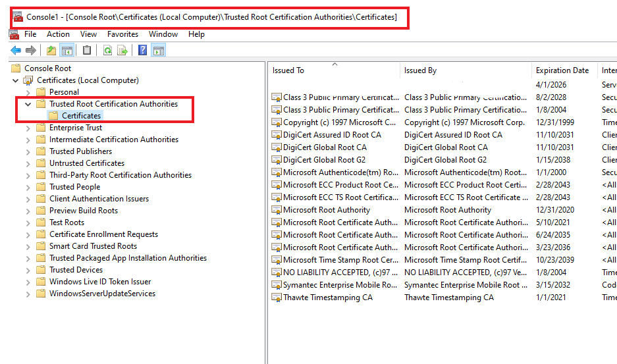Click expiration date 5/10/2021 cell
Screen dimensions: 617x364
553,222
